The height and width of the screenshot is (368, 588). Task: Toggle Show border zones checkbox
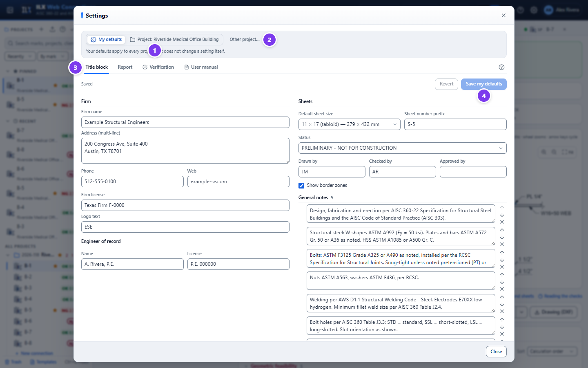click(x=301, y=186)
